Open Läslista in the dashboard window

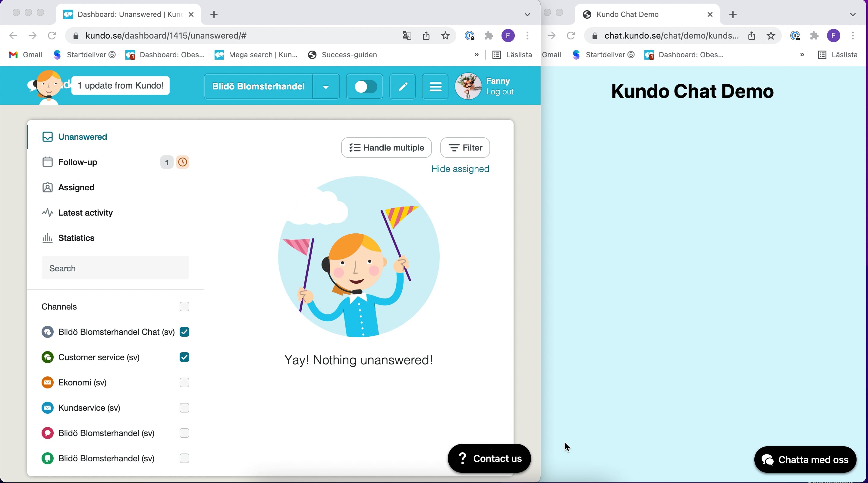tap(512, 55)
